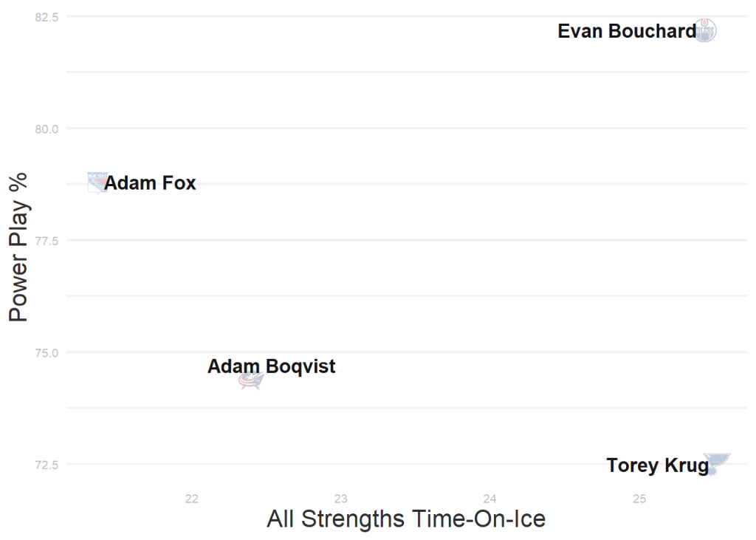The height and width of the screenshot is (540, 756).
Task: Click the Evan Bouchard name label
Action: click(x=626, y=31)
